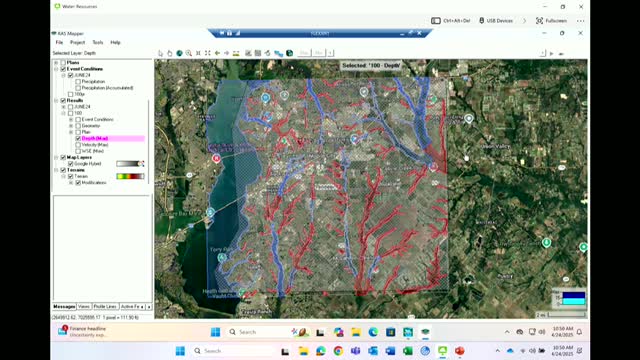Click the blue stacked layers toolbar icon
Viewport: 640px width, 360px height.
tap(278, 53)
